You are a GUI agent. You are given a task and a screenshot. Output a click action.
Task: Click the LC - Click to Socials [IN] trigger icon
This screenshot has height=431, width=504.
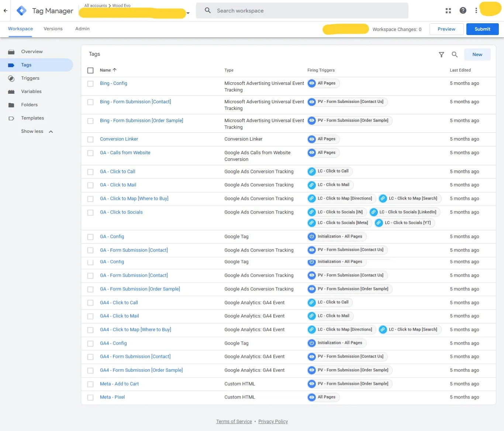[x=312, y=212]
